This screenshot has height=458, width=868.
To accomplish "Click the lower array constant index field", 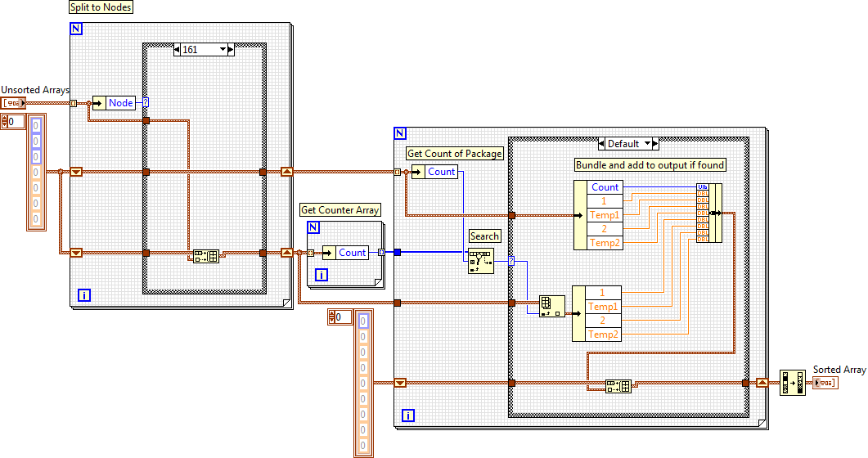I will coord(344,317).
